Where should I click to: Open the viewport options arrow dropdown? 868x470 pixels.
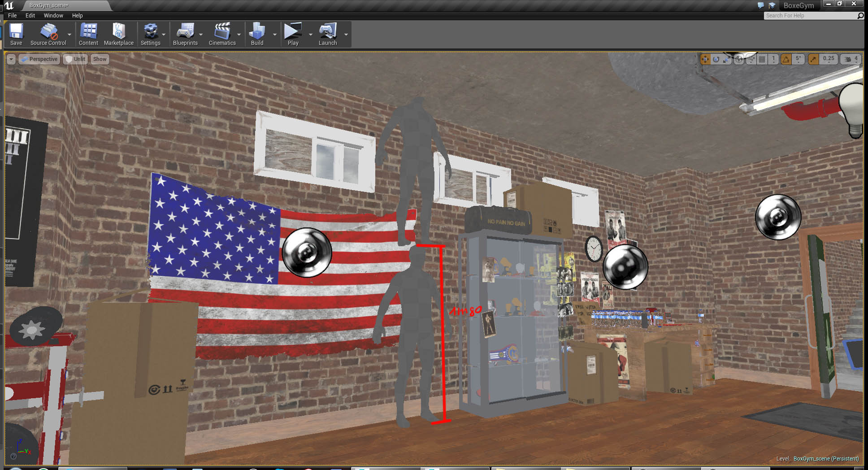tap(11, 59)
